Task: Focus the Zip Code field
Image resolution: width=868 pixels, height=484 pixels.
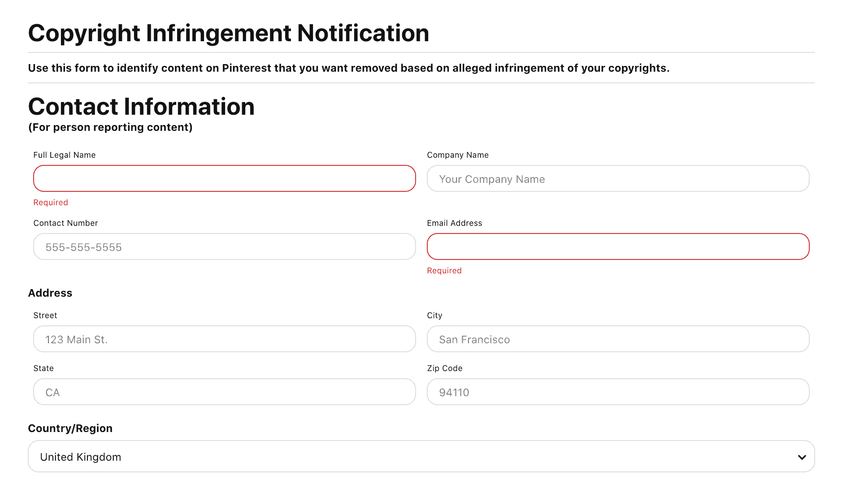Action: [x=618, y=392]
